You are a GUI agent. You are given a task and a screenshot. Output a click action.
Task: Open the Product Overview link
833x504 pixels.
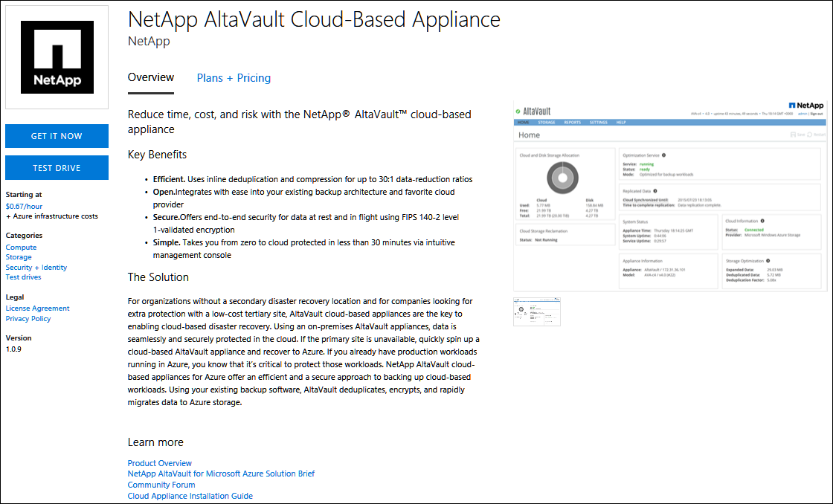click(159, 463)
